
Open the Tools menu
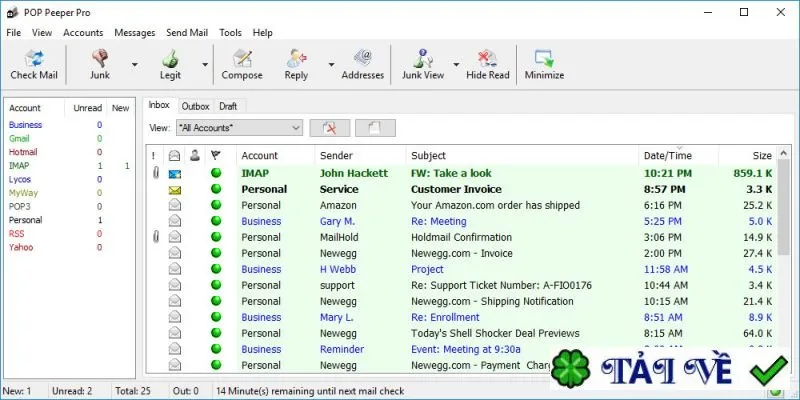coord(230,33)
